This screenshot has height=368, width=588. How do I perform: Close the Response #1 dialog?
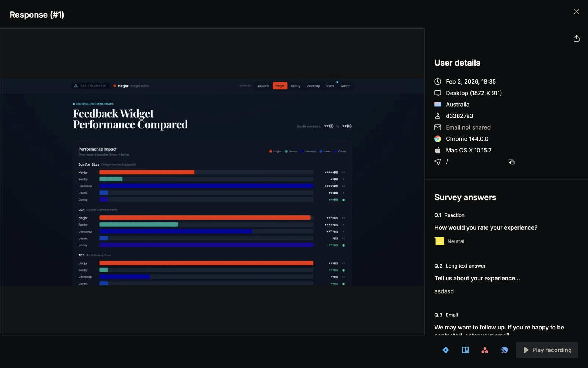click(576, 11)
